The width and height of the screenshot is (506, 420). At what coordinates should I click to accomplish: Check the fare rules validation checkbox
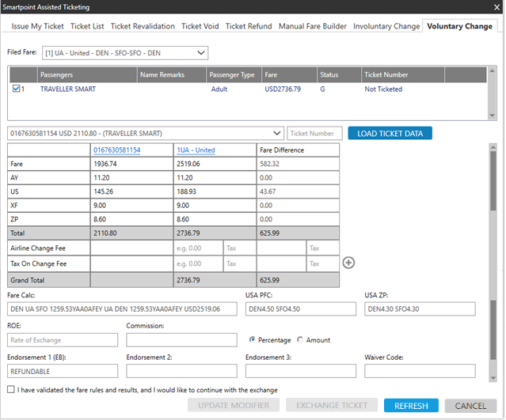click(10, 389)
